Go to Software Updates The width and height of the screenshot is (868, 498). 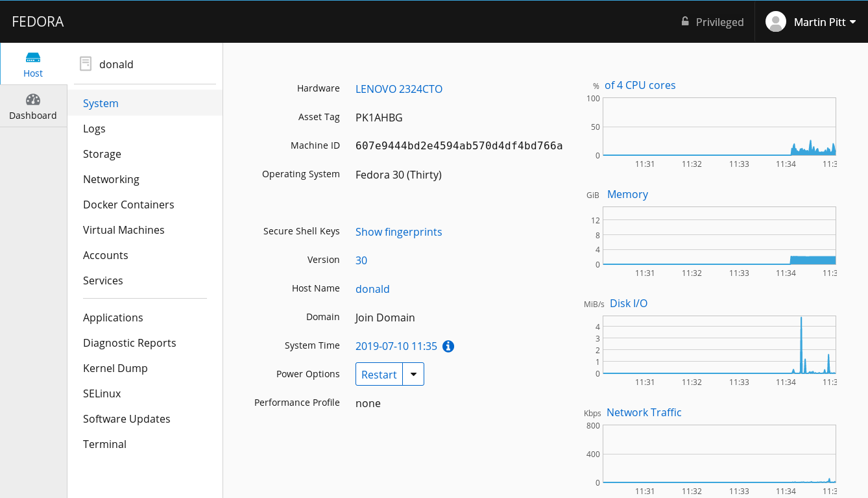tap(127, 419)
